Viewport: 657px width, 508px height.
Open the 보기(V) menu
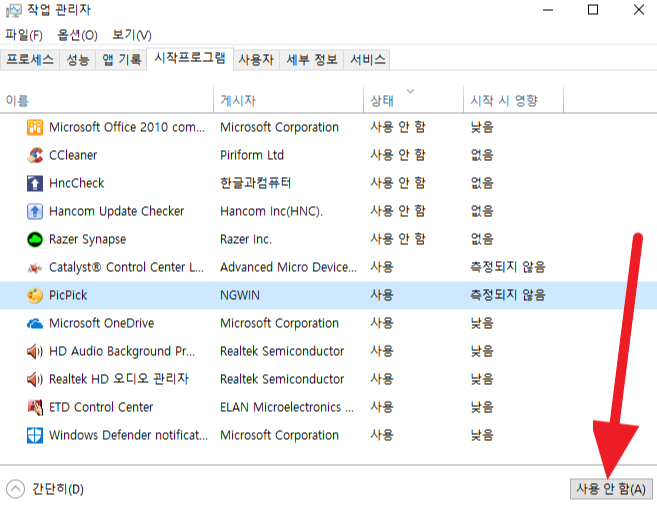pos(132,35)
